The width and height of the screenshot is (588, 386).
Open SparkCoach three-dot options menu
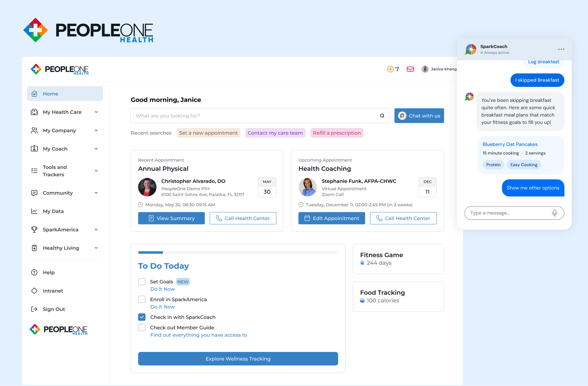click(x=561, y=49)
